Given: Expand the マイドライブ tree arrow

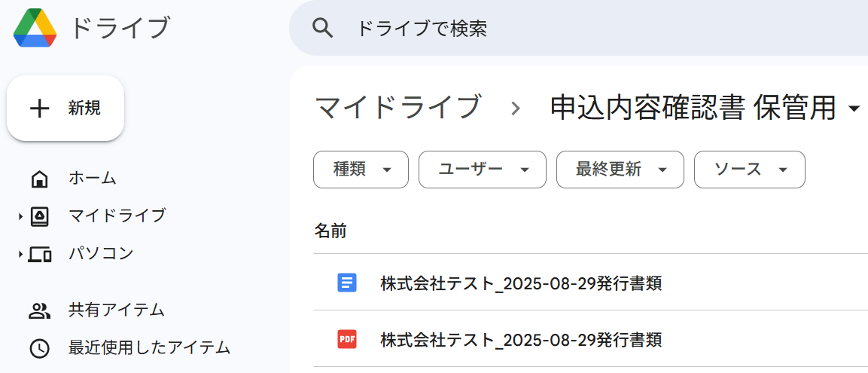Looking at the screenshot, I should (20, 217).
